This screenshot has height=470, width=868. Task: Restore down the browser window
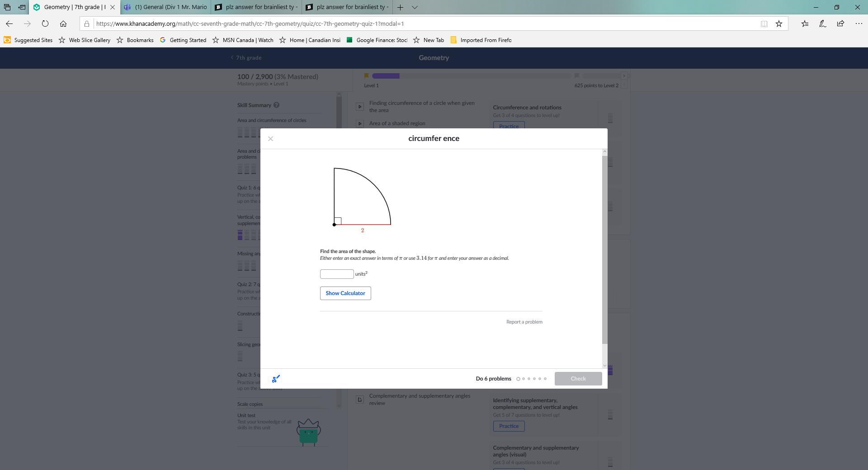(x=837, y=7)
